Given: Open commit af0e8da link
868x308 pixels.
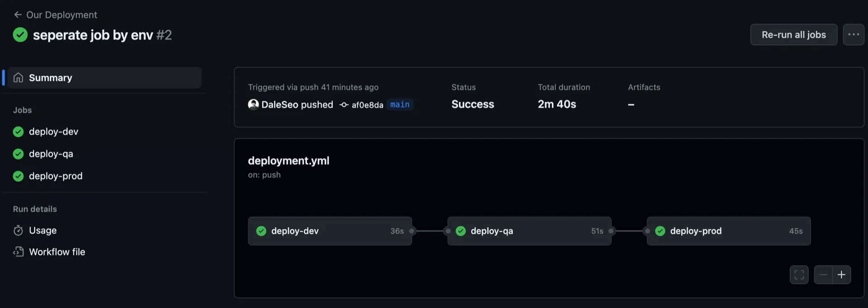Looking at the screenshot, I should pos(367,105).
